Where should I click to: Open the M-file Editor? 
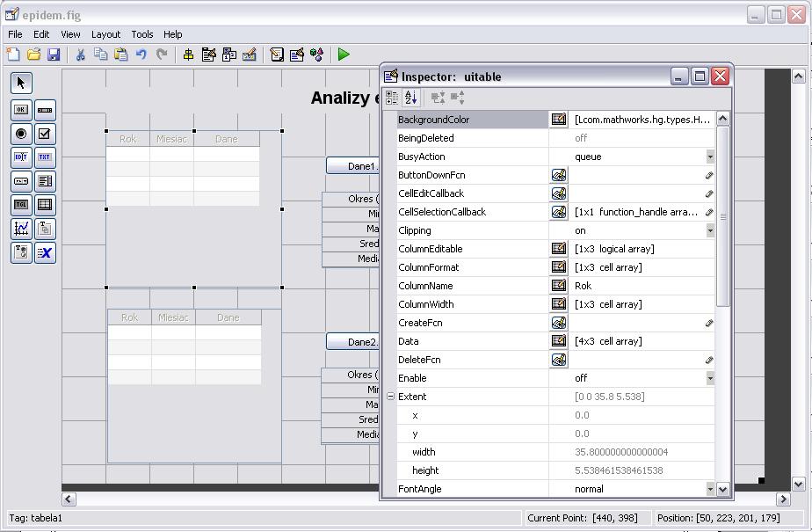(x=277, y=55)
